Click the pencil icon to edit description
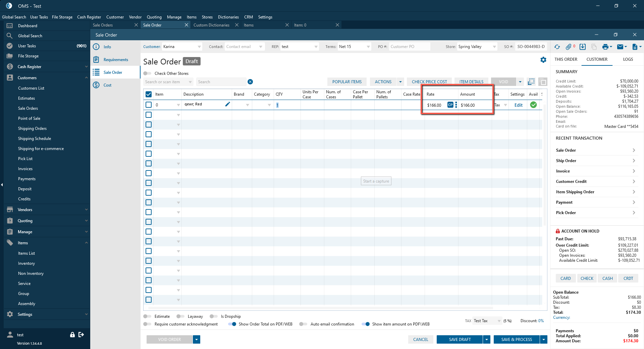This screenshot has height=349, width=644. pos(227,104)
